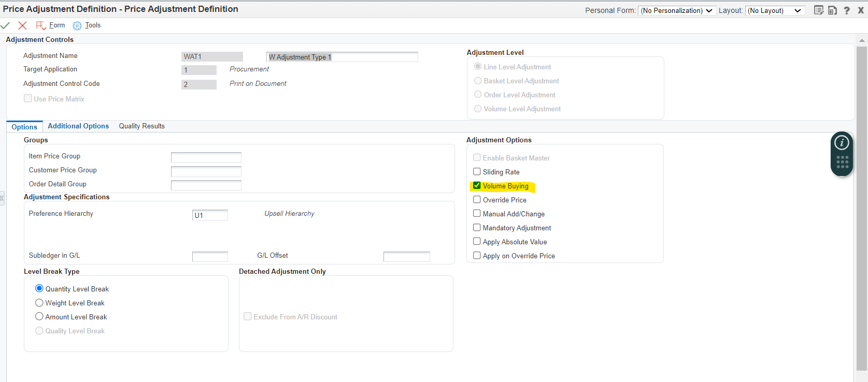868x382 pixels.
Task: Select Basket Level Adjustment radio button
Action: click(x=478, y=80)
